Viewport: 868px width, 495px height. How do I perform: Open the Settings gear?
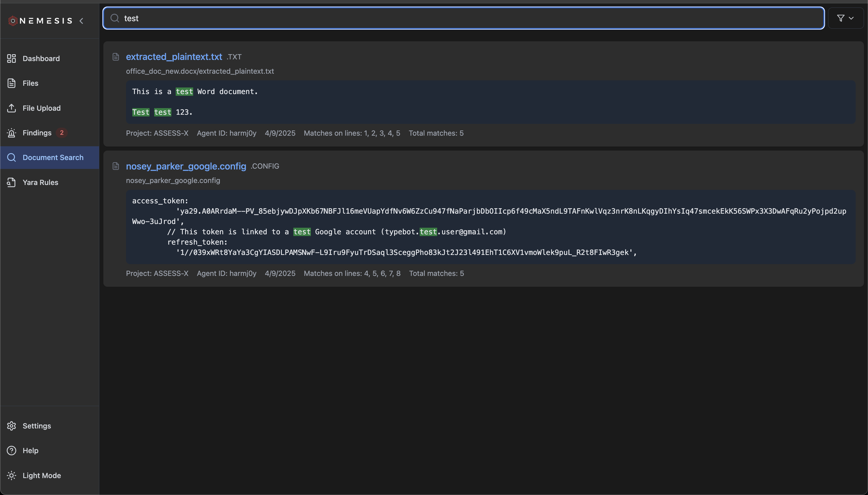click(11, 426)
